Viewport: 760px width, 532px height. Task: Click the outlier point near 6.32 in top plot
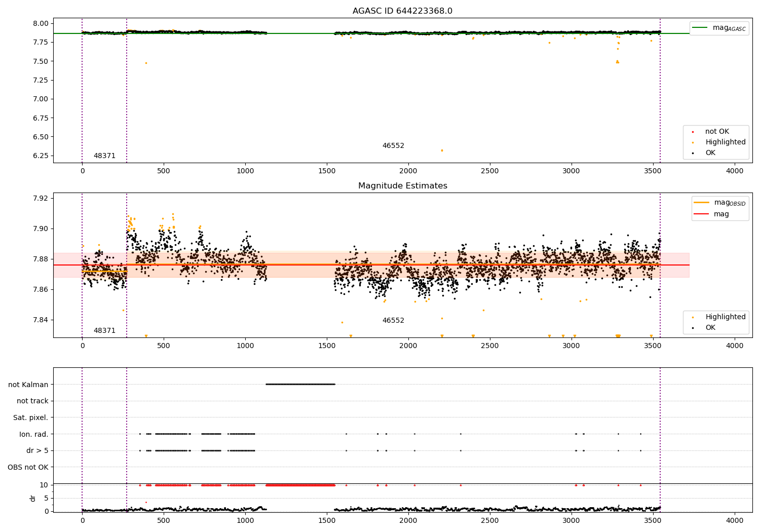click(442, 150)
